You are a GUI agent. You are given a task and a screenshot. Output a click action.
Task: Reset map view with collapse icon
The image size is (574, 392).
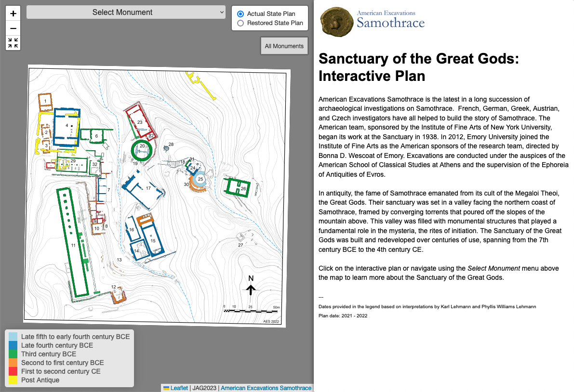(x=13, y=43)
